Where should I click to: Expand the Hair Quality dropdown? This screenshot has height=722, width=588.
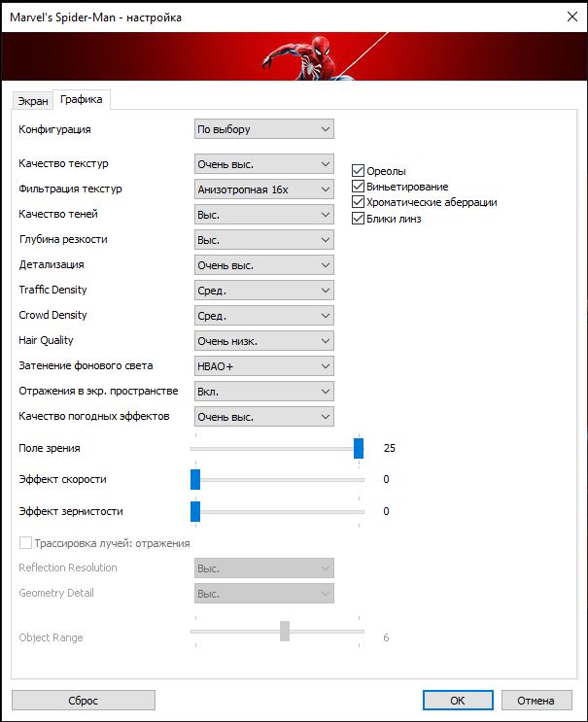[x=264, y=341]
